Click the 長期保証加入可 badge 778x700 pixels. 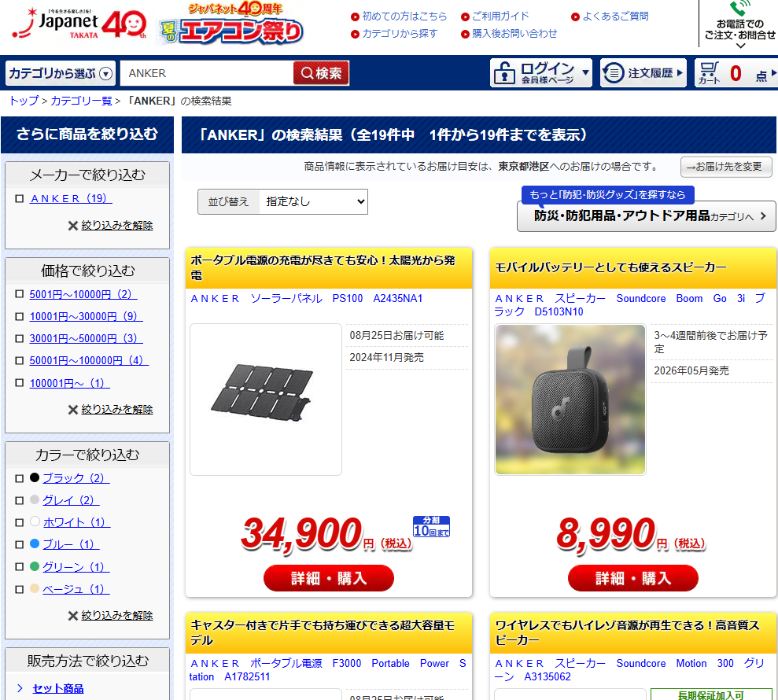click(x=711, y=694)
